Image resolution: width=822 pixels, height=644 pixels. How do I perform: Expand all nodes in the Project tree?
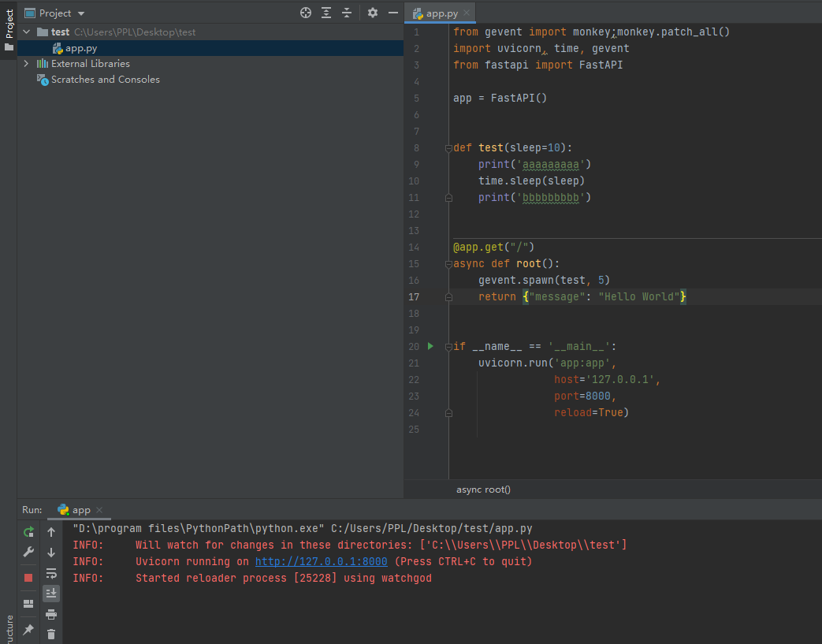click(x=325, y=13)
